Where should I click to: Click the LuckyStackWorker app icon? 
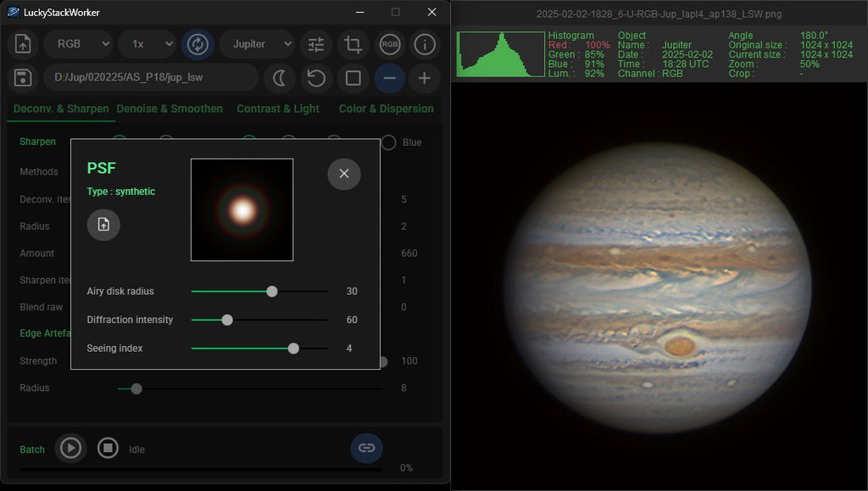[14, 12]
